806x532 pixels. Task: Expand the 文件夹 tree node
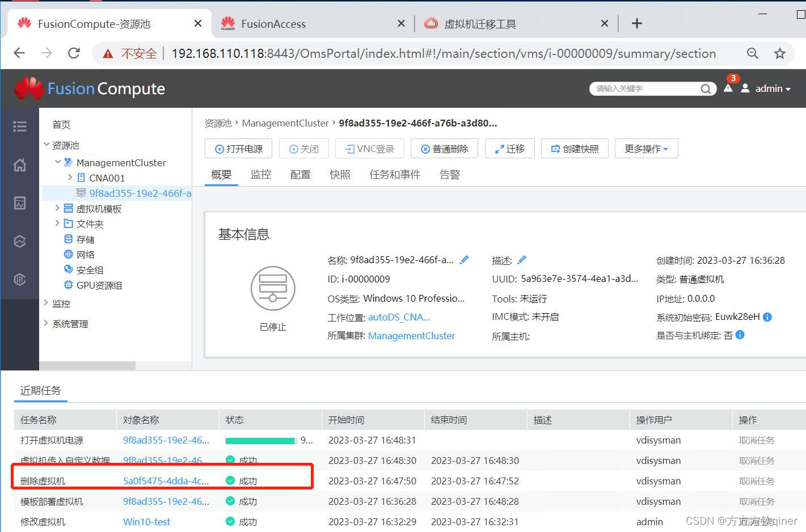[57, 223]
